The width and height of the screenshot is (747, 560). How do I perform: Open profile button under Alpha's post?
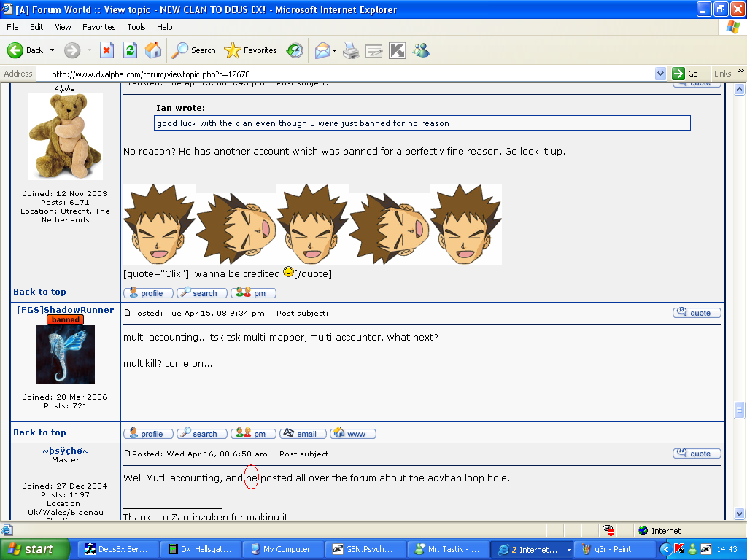click(x=147, y=293)
